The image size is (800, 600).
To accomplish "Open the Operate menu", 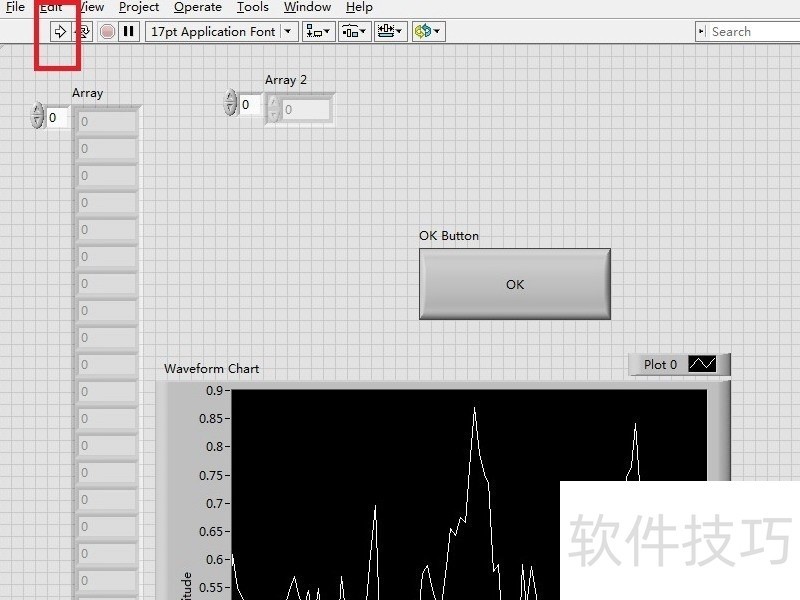I will coord(197,7).
